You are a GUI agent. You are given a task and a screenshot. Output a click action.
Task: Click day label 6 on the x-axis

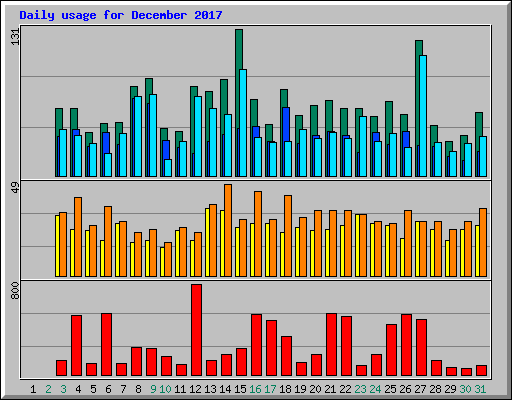108,389
